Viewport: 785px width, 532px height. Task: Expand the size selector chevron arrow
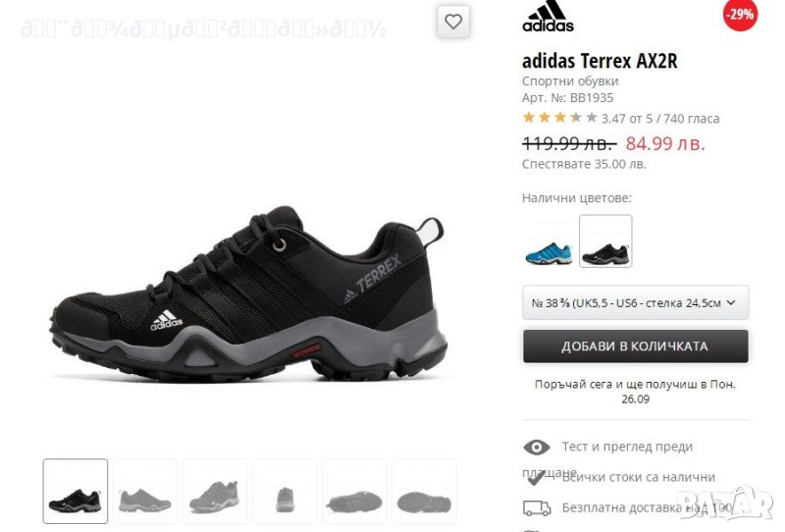[731, 302]
